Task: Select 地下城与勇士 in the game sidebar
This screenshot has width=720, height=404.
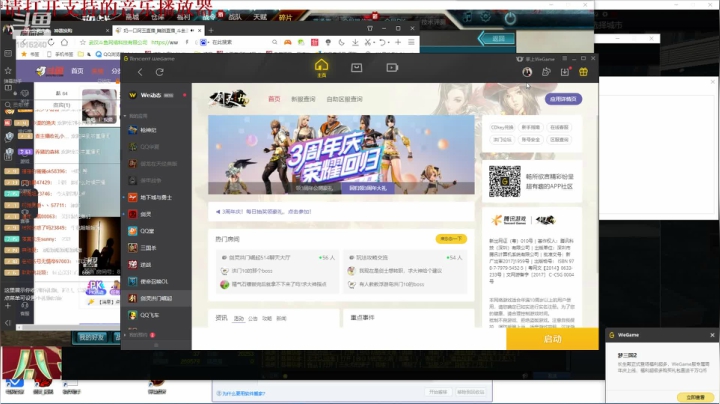Action: tap(156, 197)
